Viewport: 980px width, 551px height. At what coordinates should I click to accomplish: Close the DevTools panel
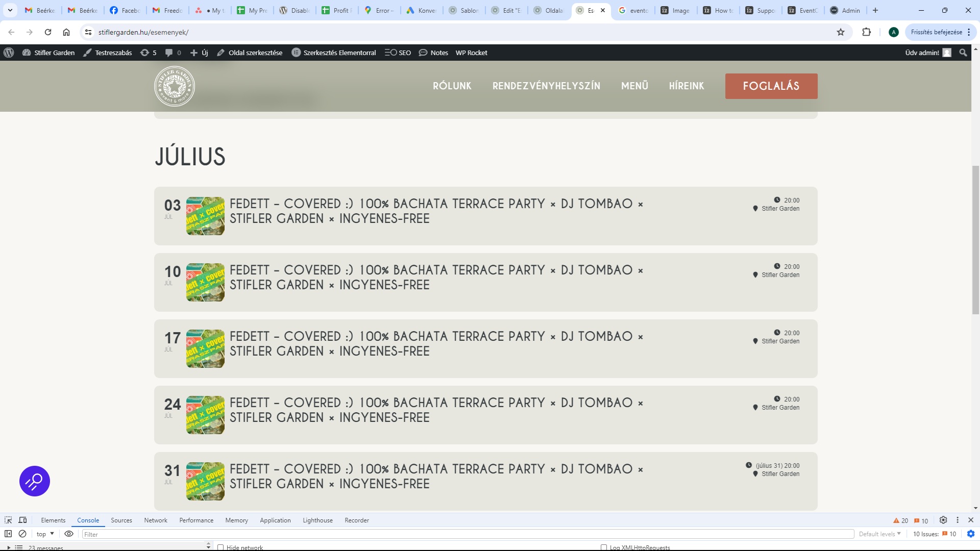pos(971,520)
